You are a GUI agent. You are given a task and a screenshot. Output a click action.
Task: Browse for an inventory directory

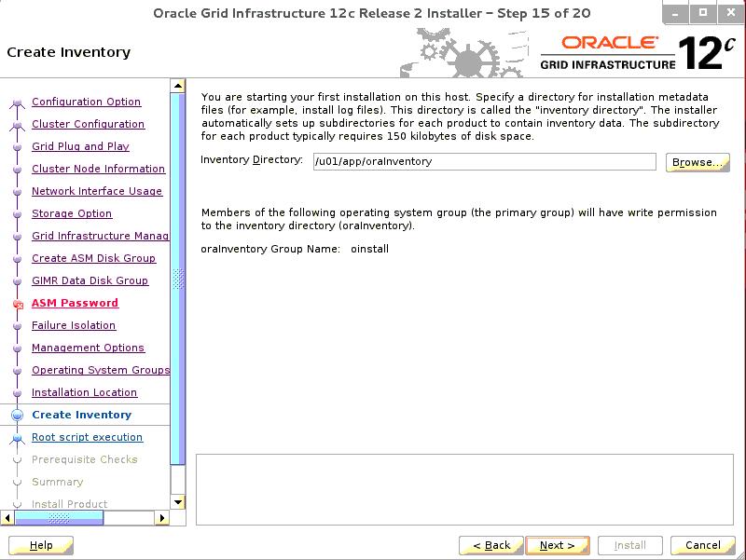pyautogui.click(x=698, y=162)
